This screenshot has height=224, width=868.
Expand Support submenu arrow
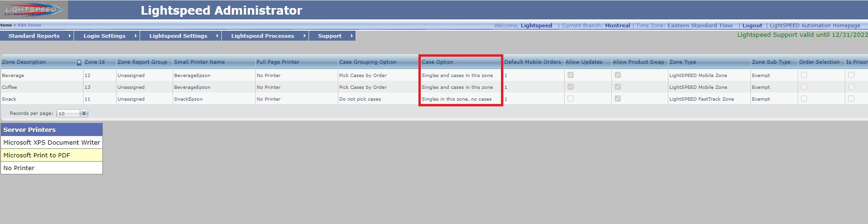(351, 36)
